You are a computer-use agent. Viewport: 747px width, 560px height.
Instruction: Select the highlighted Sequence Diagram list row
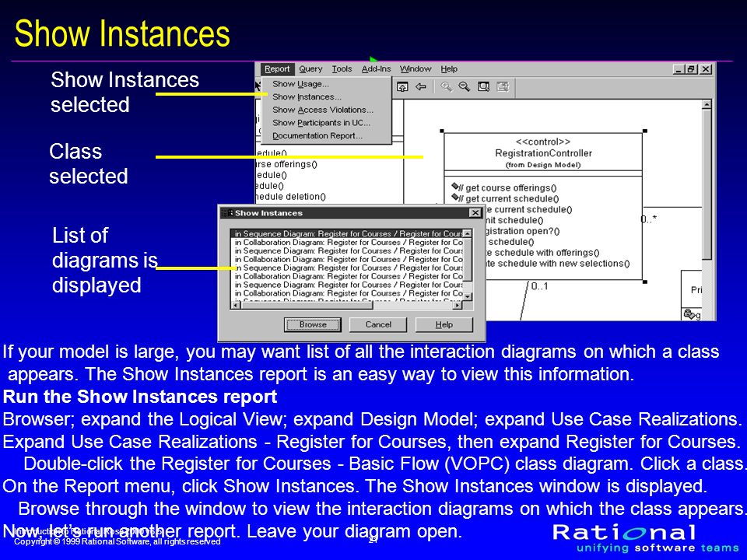[348, 234]
